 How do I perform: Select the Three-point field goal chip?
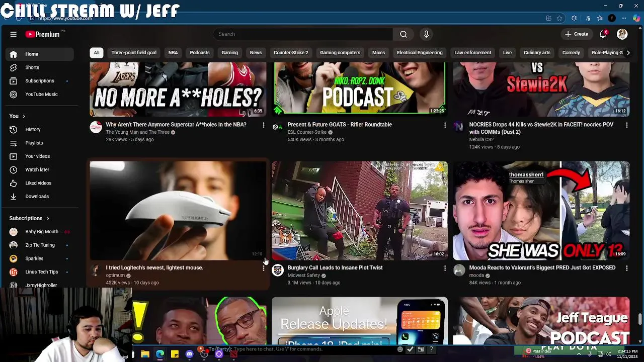point(134,53)
